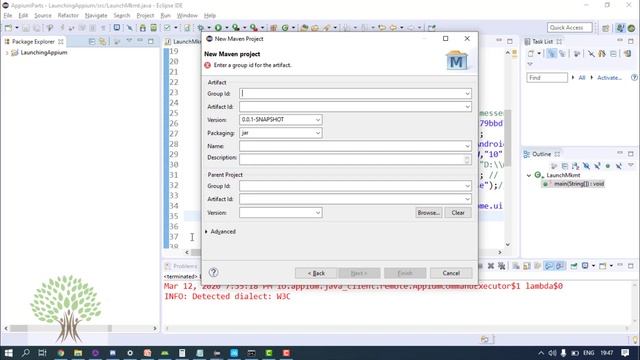Open Parent Project Group Id dropdown
640x360 pixels.
(467, 186)
